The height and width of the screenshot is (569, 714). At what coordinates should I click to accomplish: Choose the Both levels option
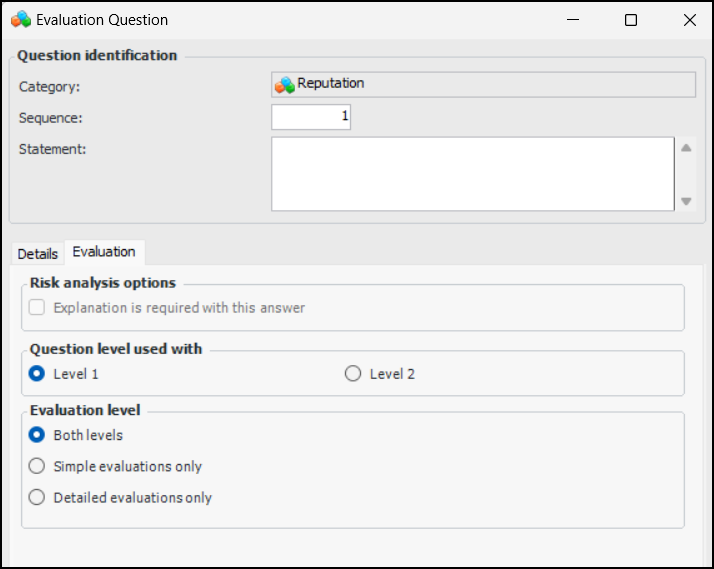pyautogui.click(x=37, y=435)
